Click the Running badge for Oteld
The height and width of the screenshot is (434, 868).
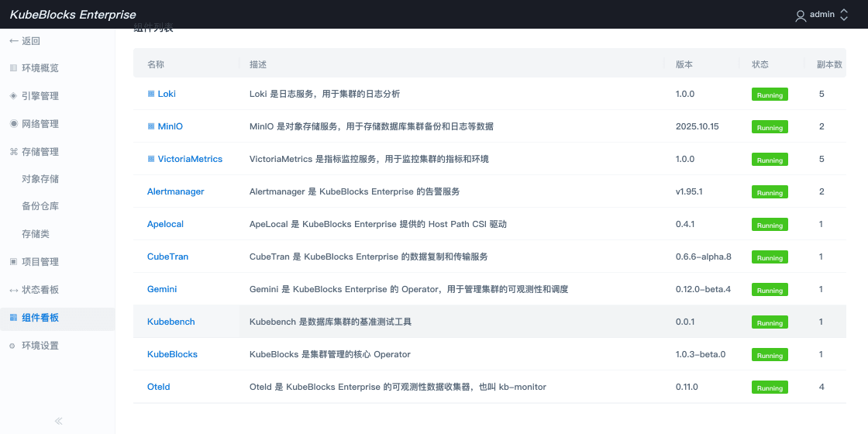(x=770, y=388)
